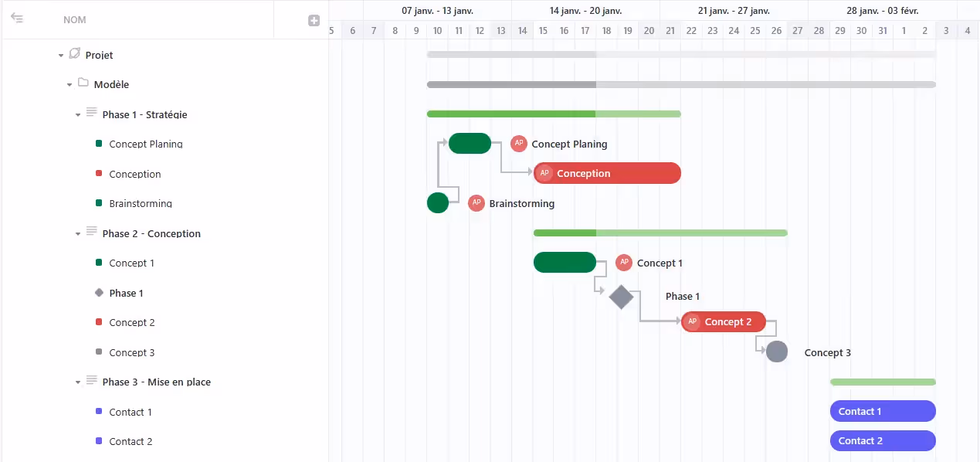Viewport: 980px width, 462px height.
Task: Collapse Phase 3 - Mise en place list
Action: tap(78, 382)
